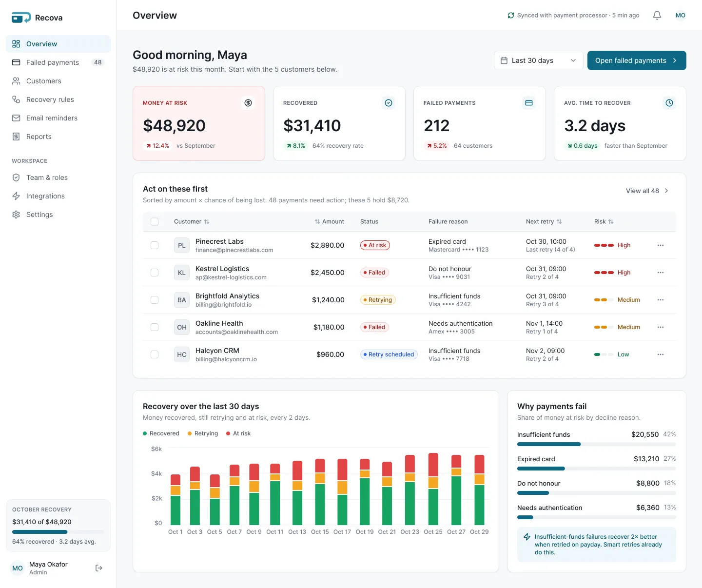Select the Pinecrest Labs checkbox
Viewport: 702px width, 588px height.
(x=155, y=245)
